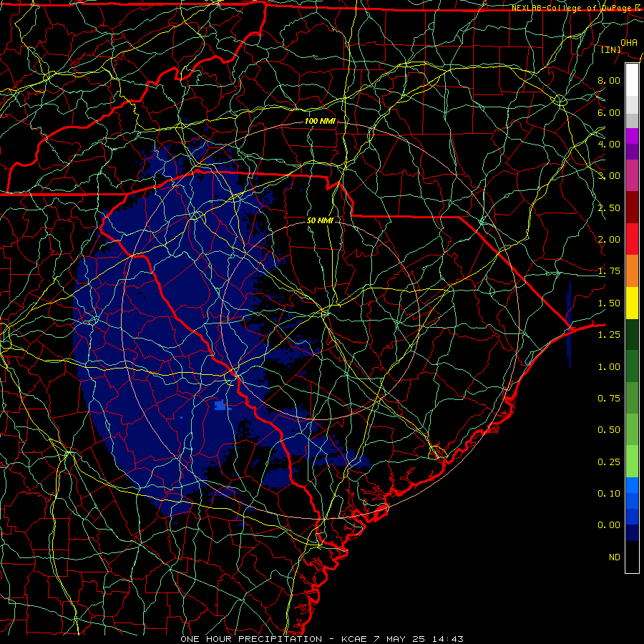Click the 2.00 legend value
Screen dimensions: 644x644
pyautogui.click(x=609, y=240)
